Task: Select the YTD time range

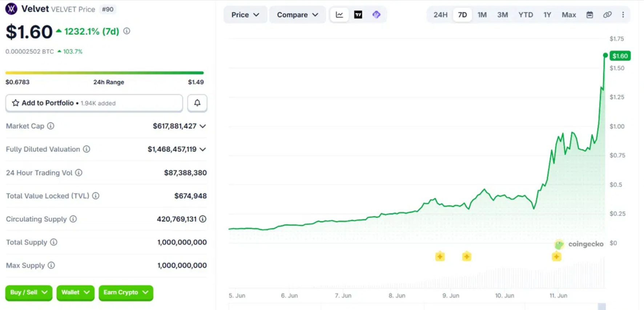Action: click(x=526, y=15)
